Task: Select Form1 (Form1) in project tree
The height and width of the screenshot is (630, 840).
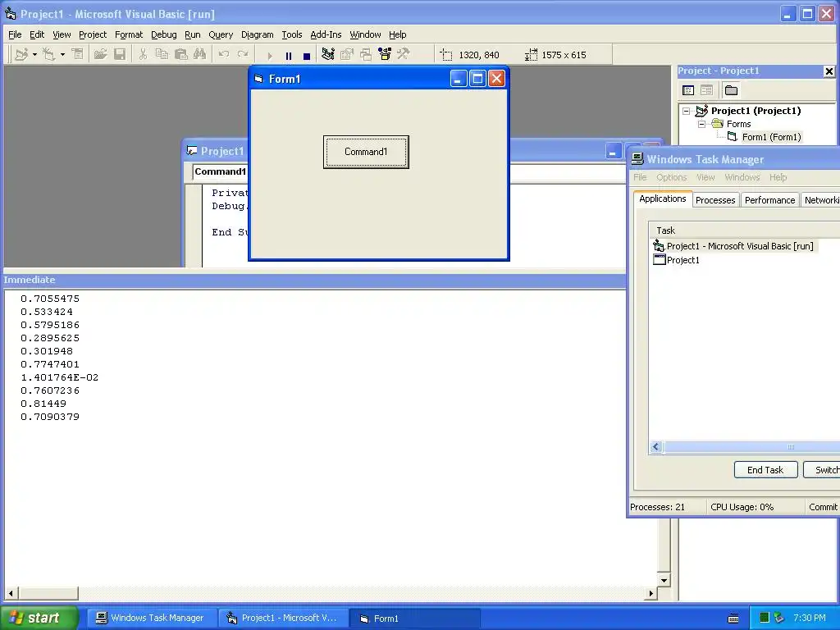Action: click(x=771, y=137)
